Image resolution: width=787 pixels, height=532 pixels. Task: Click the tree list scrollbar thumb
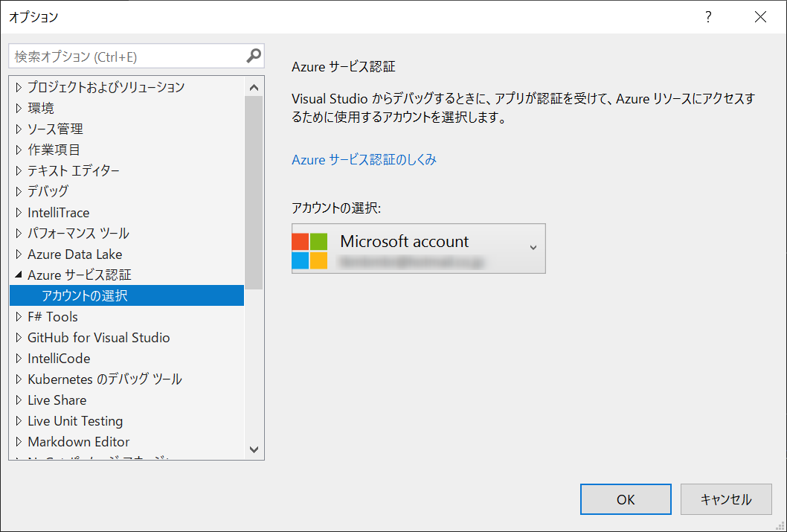(254, 193)
